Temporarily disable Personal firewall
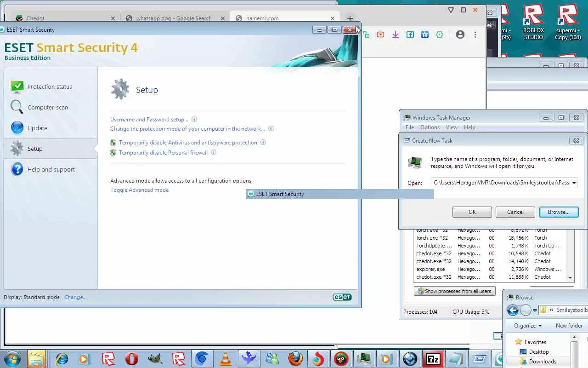This screenshot has width=588, height=368. [x=163, y=153]
